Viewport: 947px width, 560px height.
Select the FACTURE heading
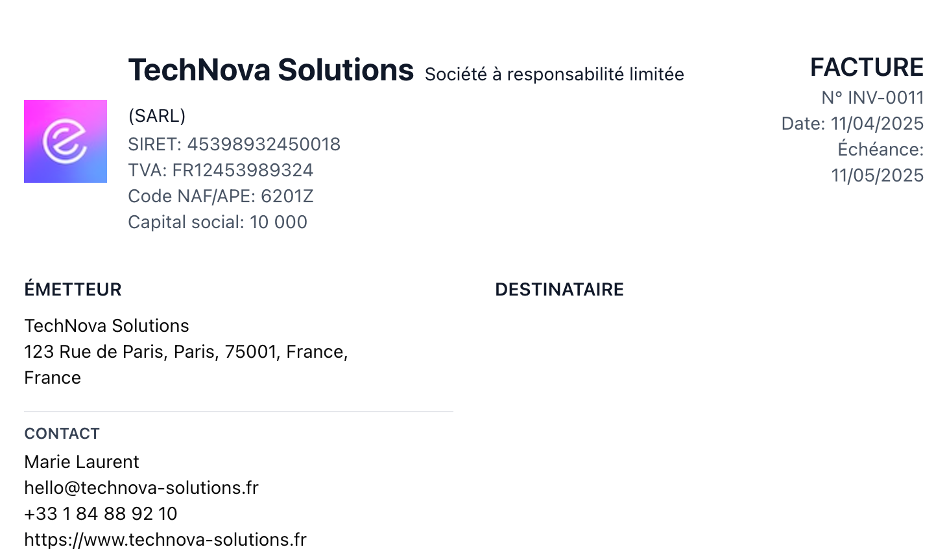tap(867, 67)
